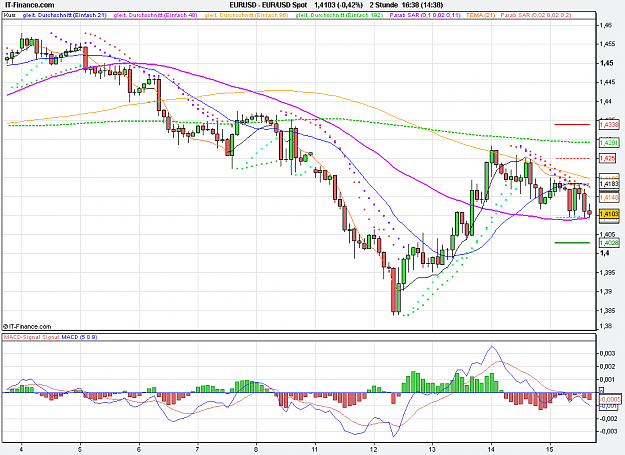Click the percent change (-0,42%)
The width and height of the screenshot is (625, 455).
(349, 5)
